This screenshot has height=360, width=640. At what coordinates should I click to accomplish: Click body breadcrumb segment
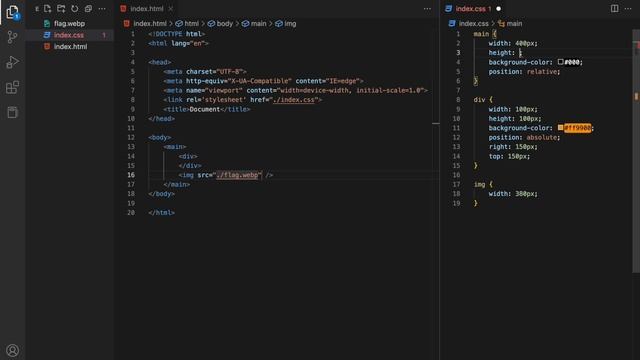click(x=224, y=24)
